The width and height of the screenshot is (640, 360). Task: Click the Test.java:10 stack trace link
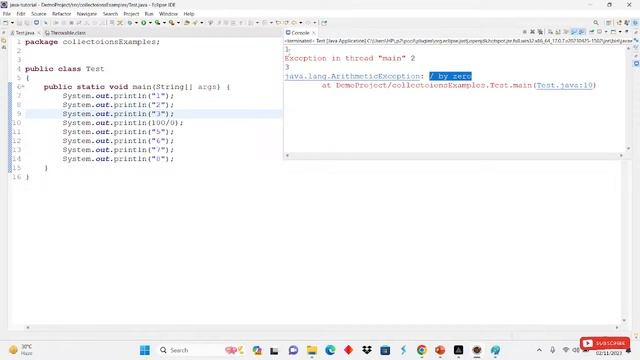(x=564, y=85)
